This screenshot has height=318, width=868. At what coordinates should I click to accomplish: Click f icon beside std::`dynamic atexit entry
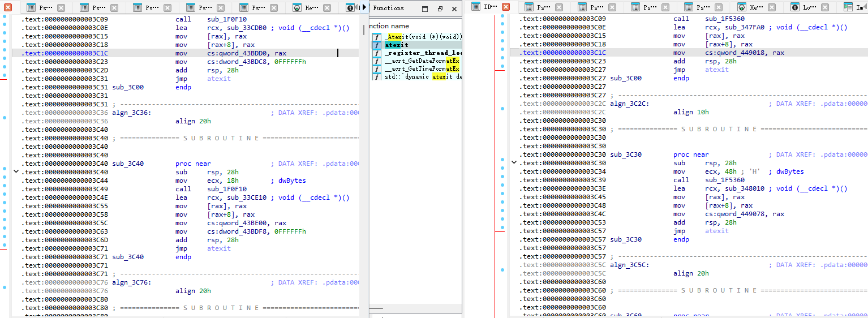coord(376,76)
